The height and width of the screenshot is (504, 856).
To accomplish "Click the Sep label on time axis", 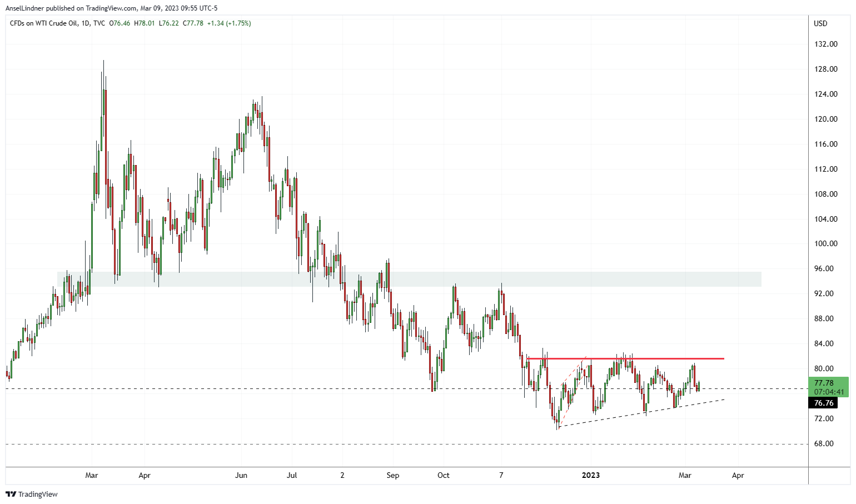I will tap(393, 475).
